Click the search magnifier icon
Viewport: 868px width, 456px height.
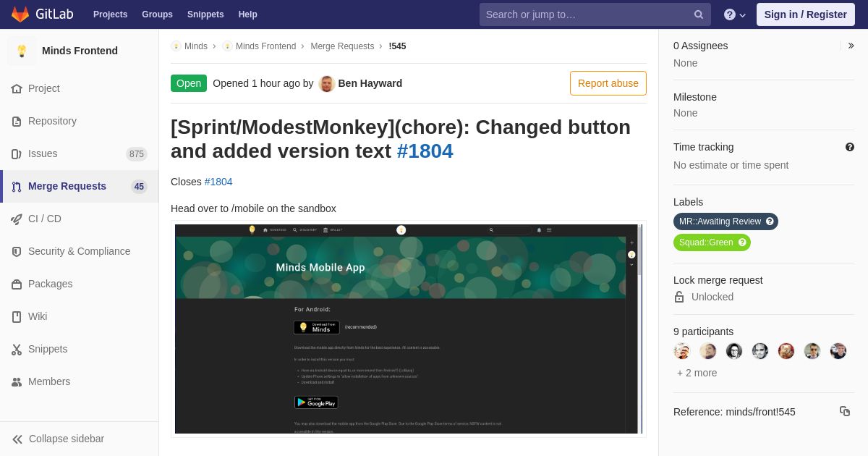coord(699,14)
